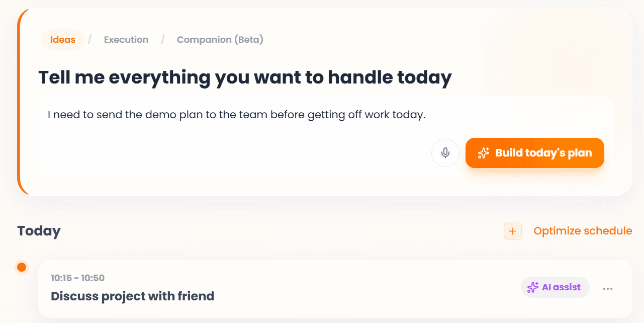Click the Today section heading
Viewport: 644px width, 323px height.
coord(39,231)
